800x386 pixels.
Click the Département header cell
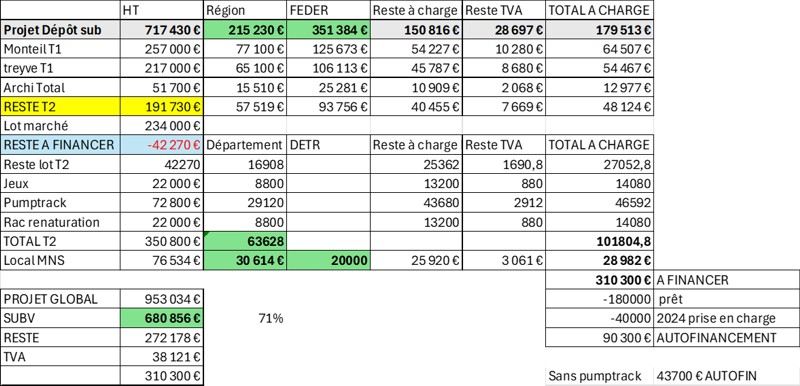point(245,145)
